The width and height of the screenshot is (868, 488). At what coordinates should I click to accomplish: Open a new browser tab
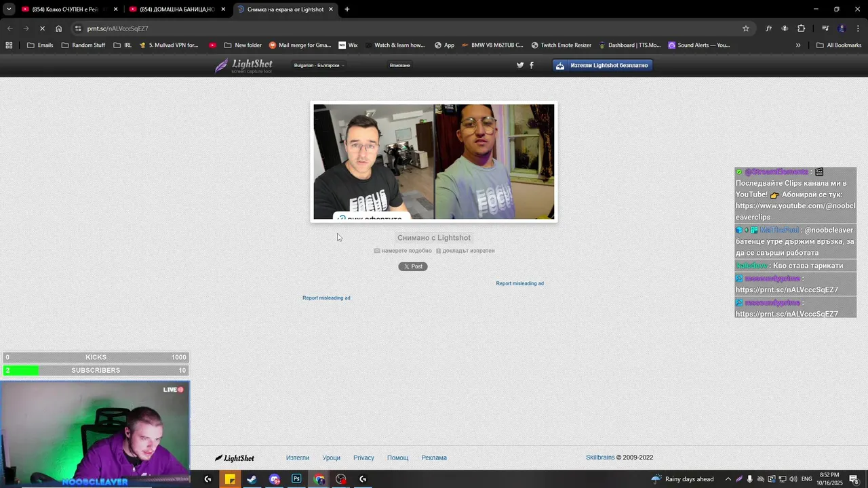pyautogui.click(x=347, y=9)
